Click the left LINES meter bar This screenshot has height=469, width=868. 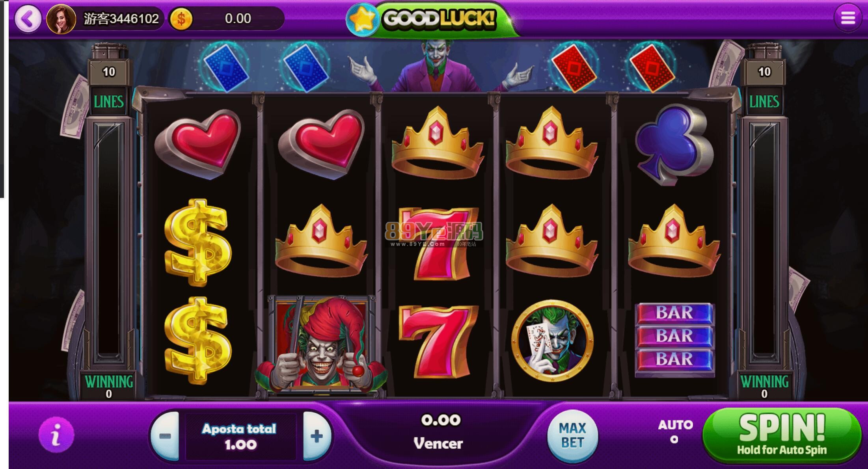109,244
